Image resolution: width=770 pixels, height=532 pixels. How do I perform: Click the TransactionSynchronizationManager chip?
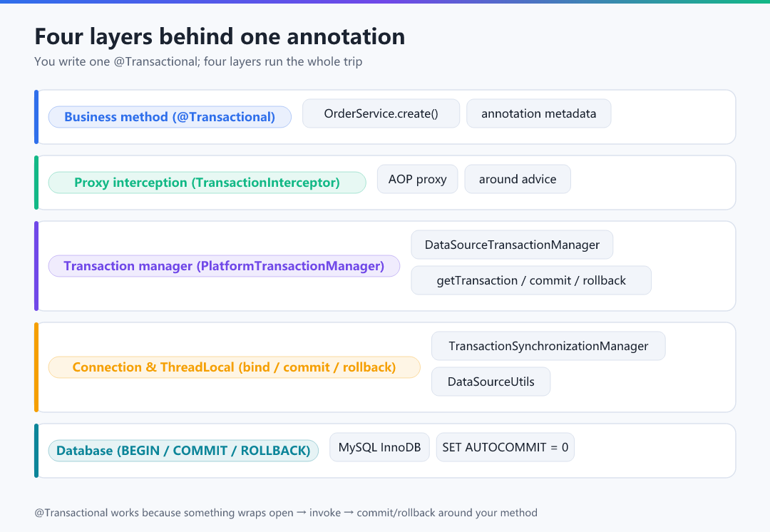click(548, 346)
